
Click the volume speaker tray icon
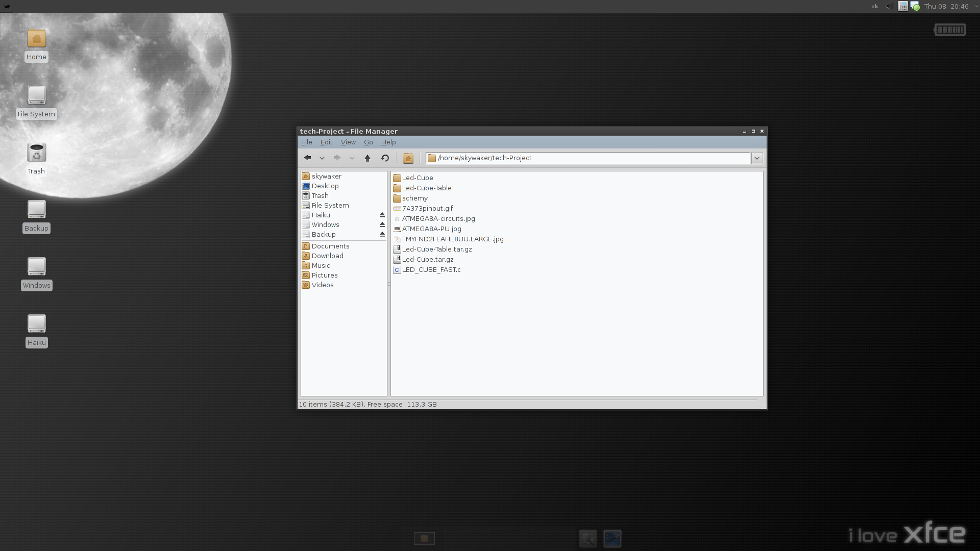[889, 7]
